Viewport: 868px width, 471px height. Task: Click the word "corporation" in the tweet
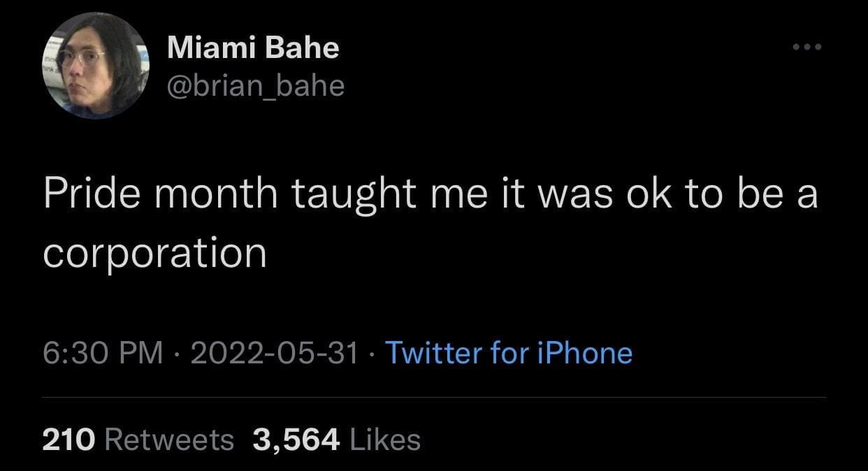tap(154, 254)
